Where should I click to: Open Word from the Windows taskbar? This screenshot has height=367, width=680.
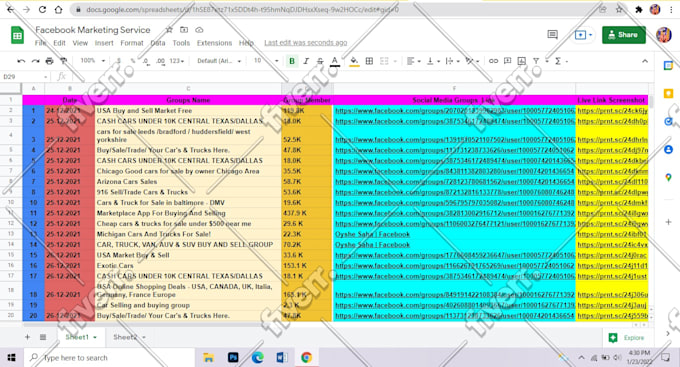[282, 357]
